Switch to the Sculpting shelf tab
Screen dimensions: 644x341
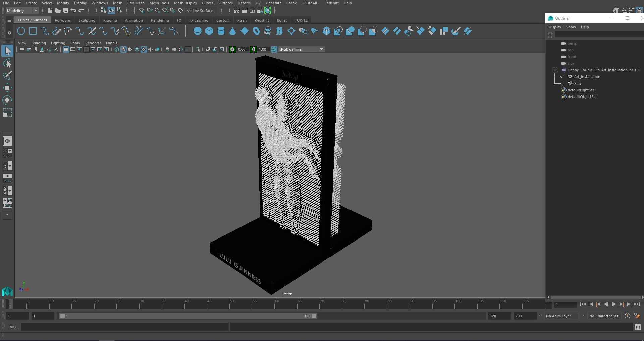tap(87, 20)
